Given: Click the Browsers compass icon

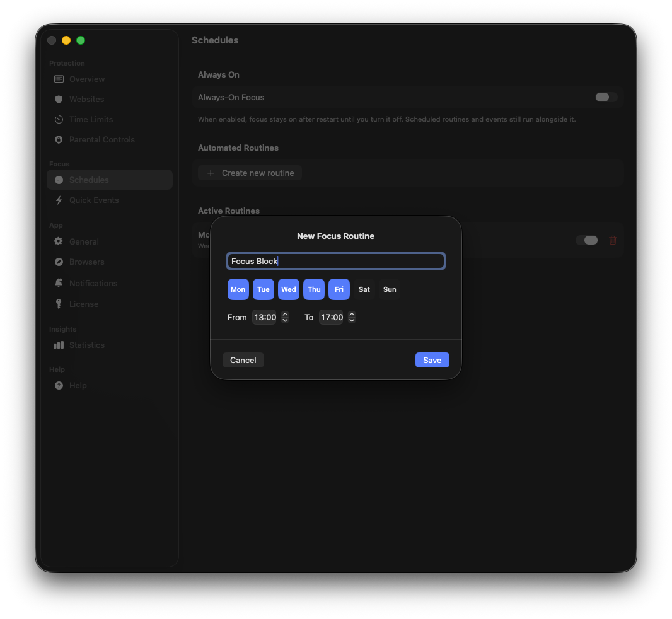Looking at the screenshot, I should (x=59, y=262).
